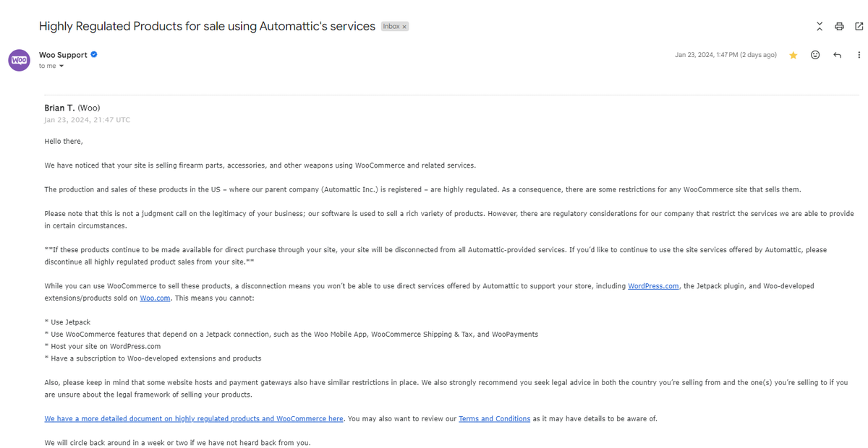Open the three-dot more options menu
The height and width of the screenshot is (448, 868).
click(x=859, y=55)
